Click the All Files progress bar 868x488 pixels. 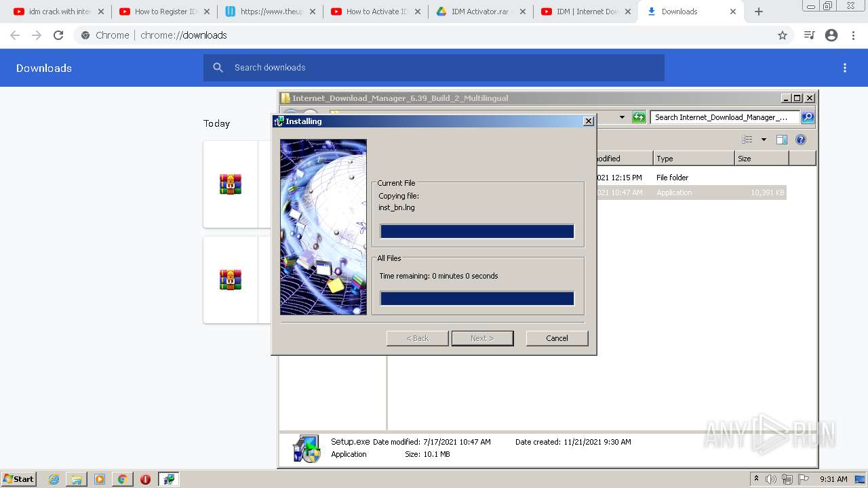click(477, 298)
